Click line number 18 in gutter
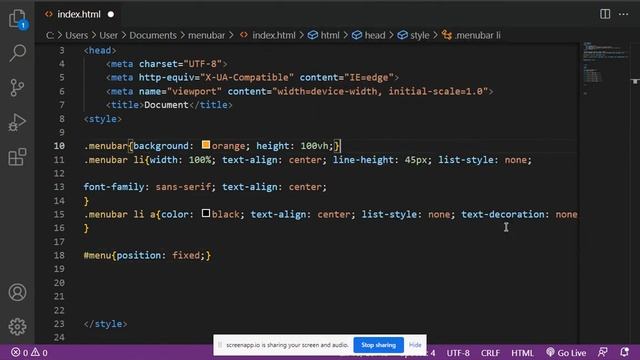Image resolution: width=640 pixels, height=360 pixels. 59,256
